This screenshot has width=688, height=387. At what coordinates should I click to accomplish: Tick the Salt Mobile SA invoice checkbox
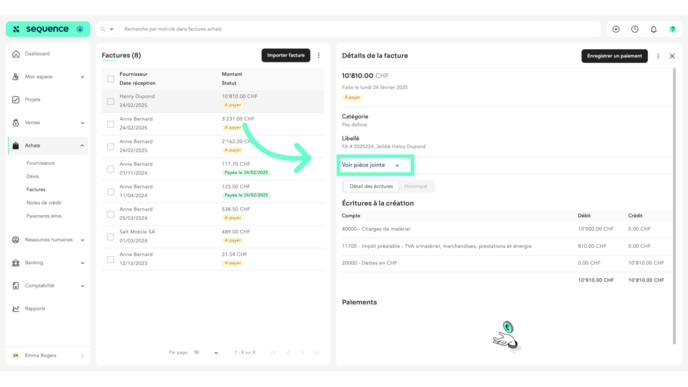pyautogui.click(x=111, y=237)
